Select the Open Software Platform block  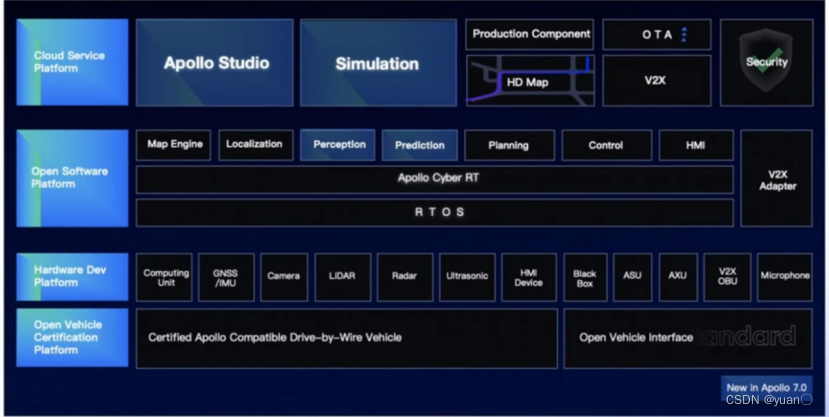tap(72, 178)
